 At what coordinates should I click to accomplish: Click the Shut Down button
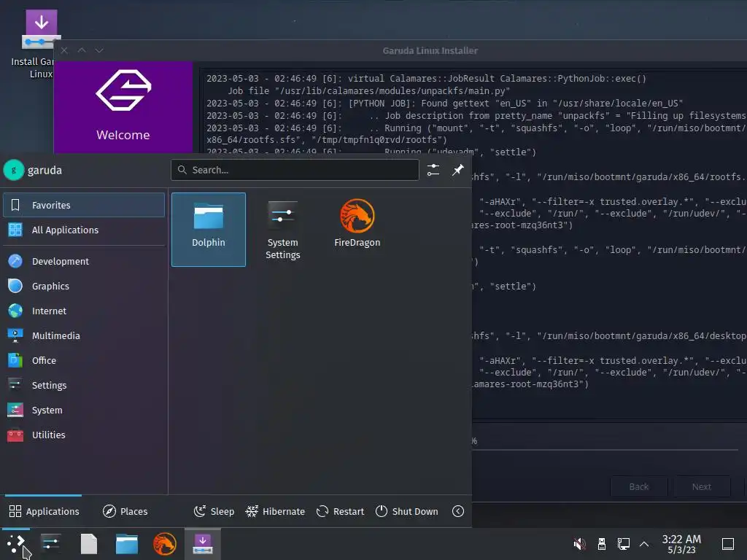click(407, 511)
